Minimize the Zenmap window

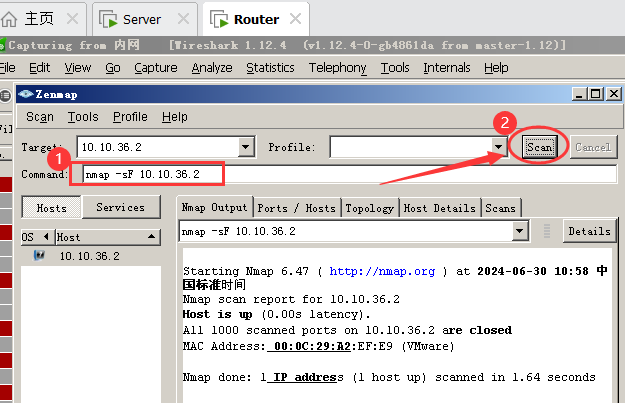[x=579, y=94]
